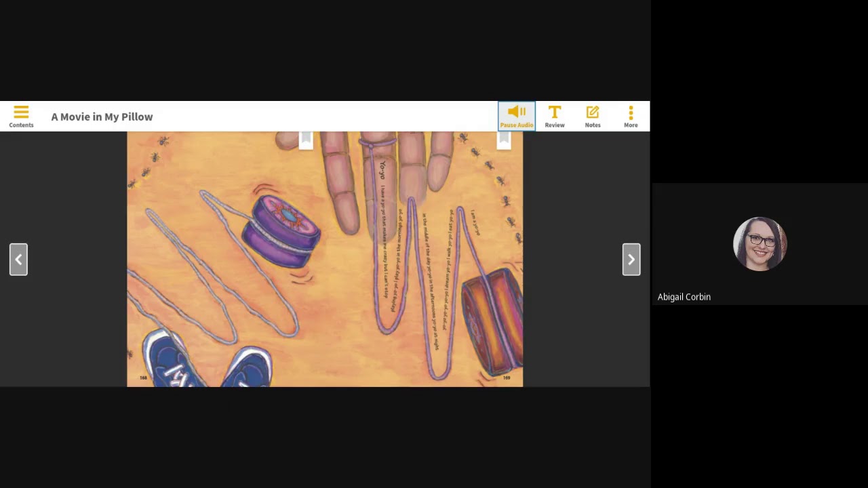This screenshot has width=868, height=488.
Task: Open the More options menu
Action: [x=631, y=116]
